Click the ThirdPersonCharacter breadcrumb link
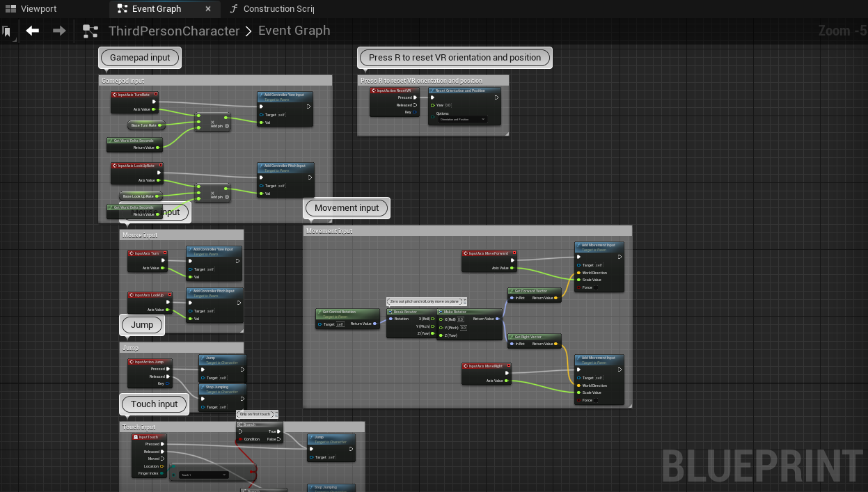The width and height of the screenshot is (868, 492). [174, 31]
